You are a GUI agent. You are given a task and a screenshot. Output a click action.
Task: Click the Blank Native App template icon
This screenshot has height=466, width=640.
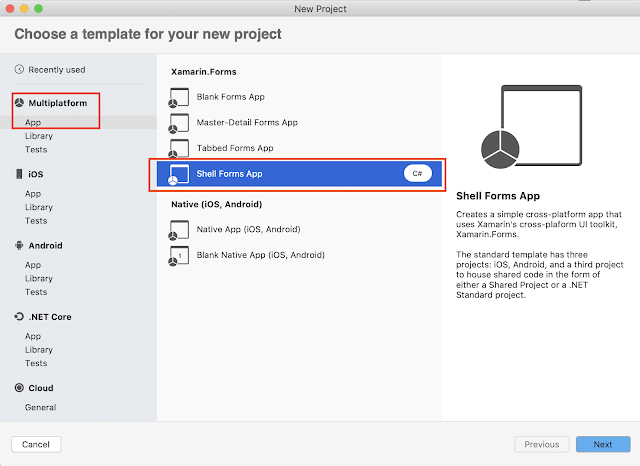click(x=179, y=256)
